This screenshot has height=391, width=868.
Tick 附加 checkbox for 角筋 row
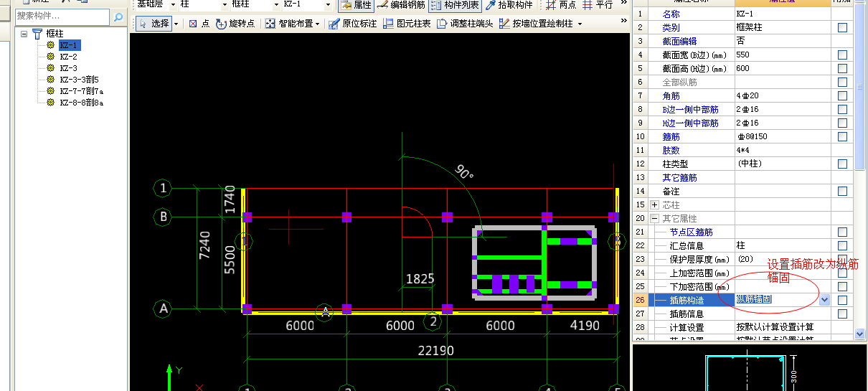click(x=842, y=95)
